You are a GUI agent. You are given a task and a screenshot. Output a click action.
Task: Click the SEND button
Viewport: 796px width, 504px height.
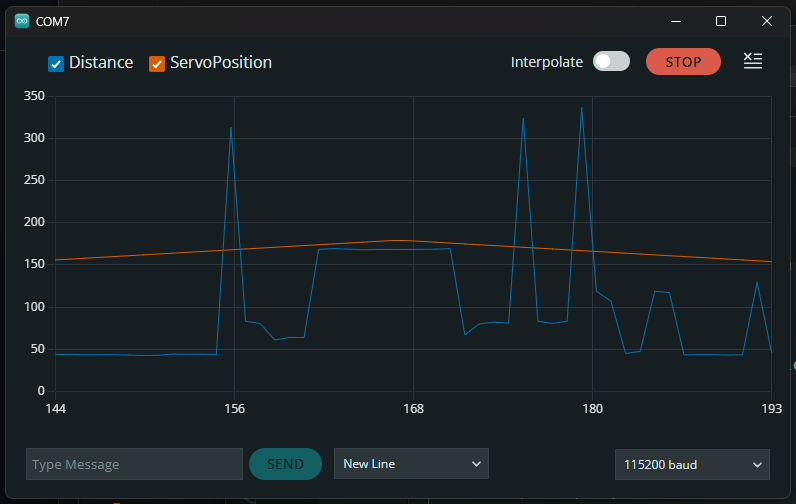tap(285, 464)
